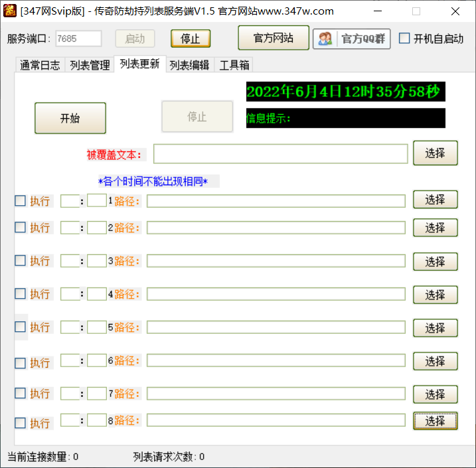Open the 列表管理 tab
The height and width of the screenshot is (468, 476).
coord(90,65)
